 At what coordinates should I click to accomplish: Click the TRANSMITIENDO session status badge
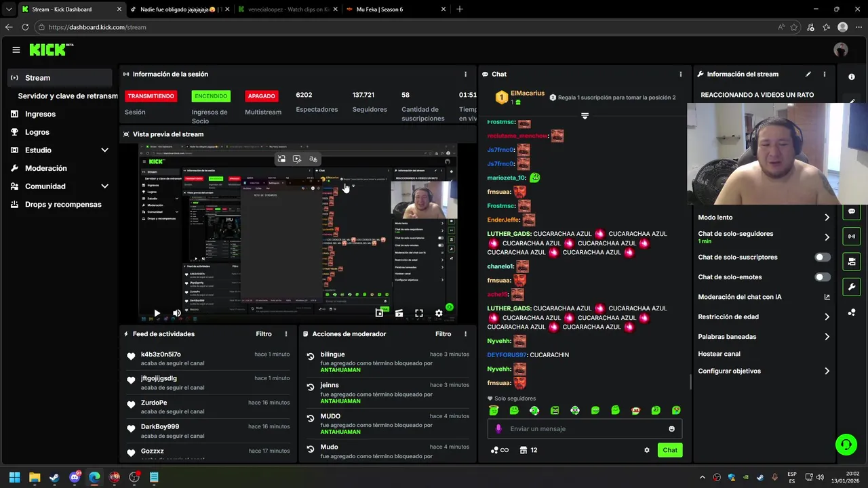[151, 96]
